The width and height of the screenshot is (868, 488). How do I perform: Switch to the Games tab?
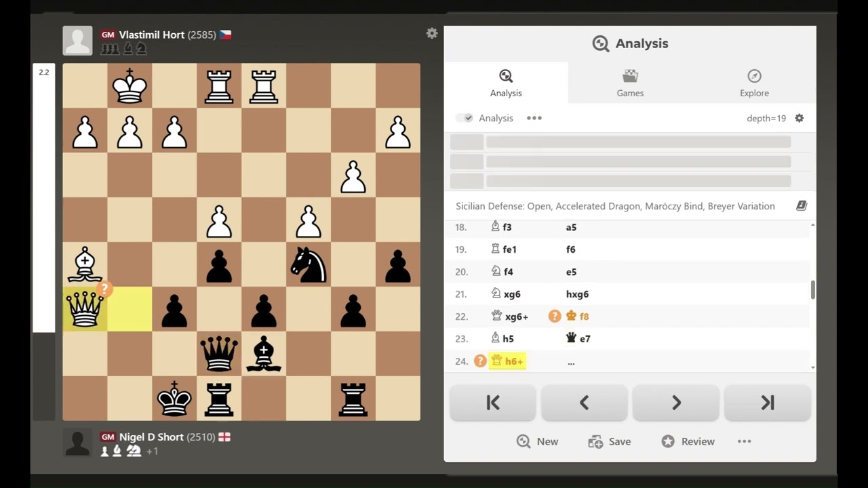coord(630,83)
